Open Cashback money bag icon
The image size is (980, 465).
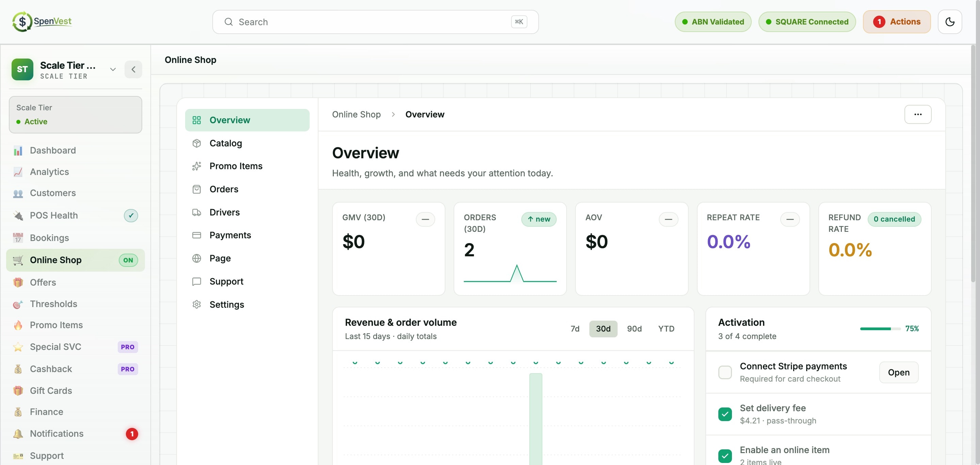coord(18,369)
